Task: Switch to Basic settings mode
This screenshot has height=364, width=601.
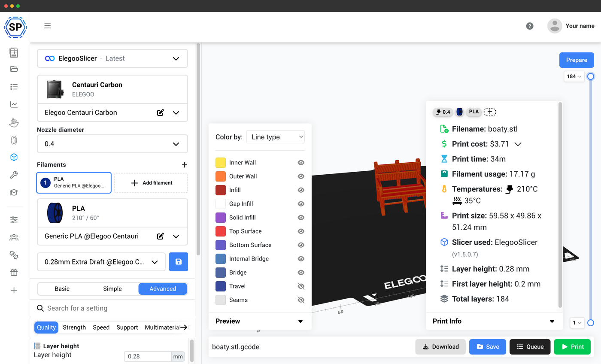Action: 62,289
